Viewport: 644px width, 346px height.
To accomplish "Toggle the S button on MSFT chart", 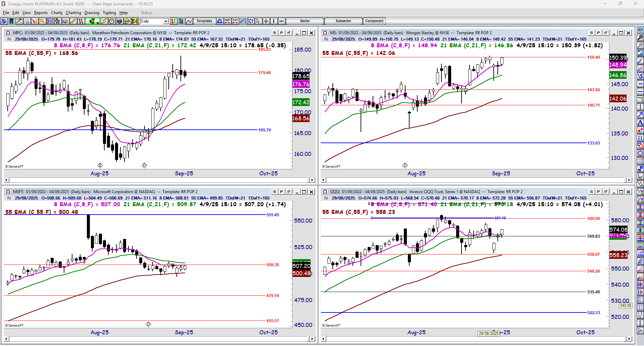I will pos(274,192).
